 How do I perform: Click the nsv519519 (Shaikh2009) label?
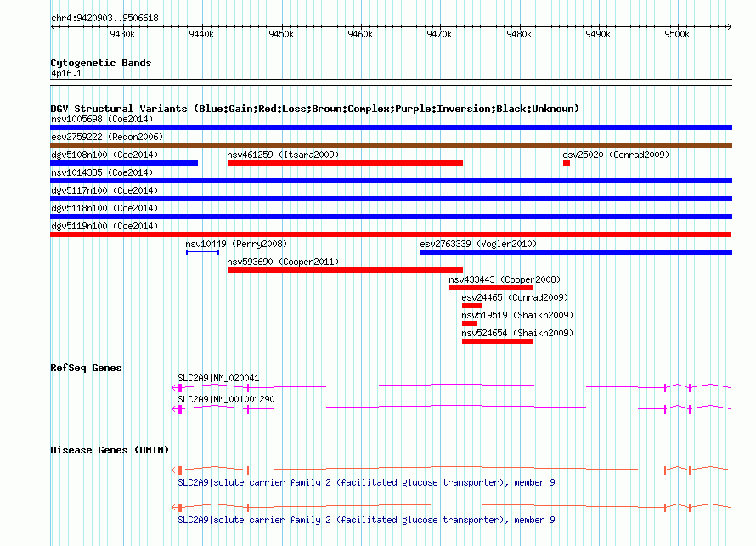(517, 315)
